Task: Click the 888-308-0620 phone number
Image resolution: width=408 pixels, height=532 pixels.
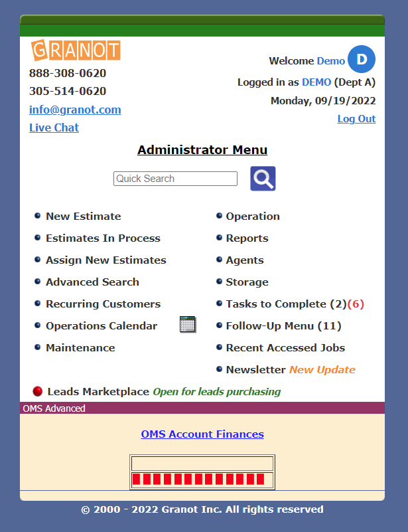Action: click(x=68, y=73)
